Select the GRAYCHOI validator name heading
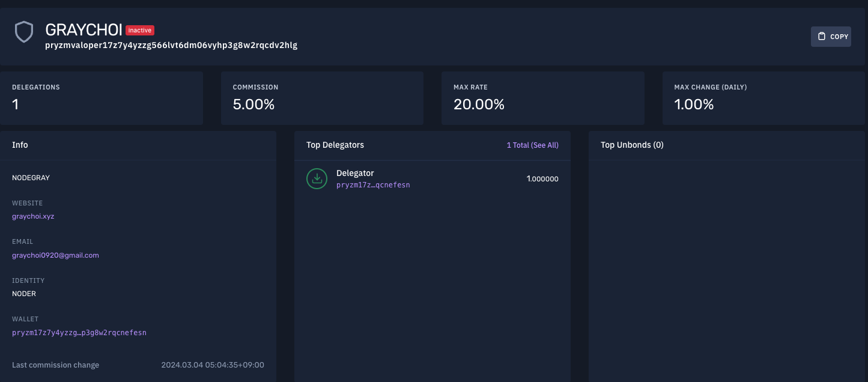868x382 pixels. (x=83, y=29)
